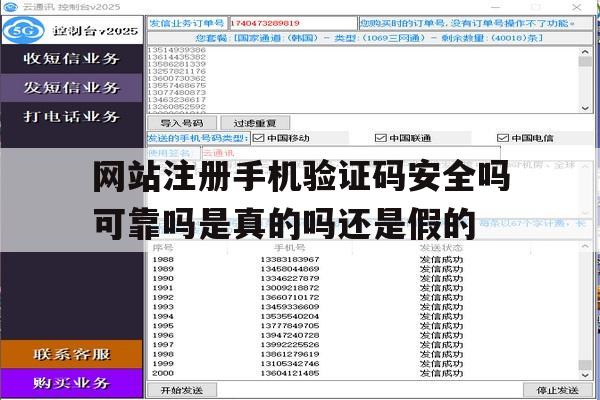Viewport: 600px width, 400px height.
Task: Click the package info 您套餐 text
Action: (369, 38)
